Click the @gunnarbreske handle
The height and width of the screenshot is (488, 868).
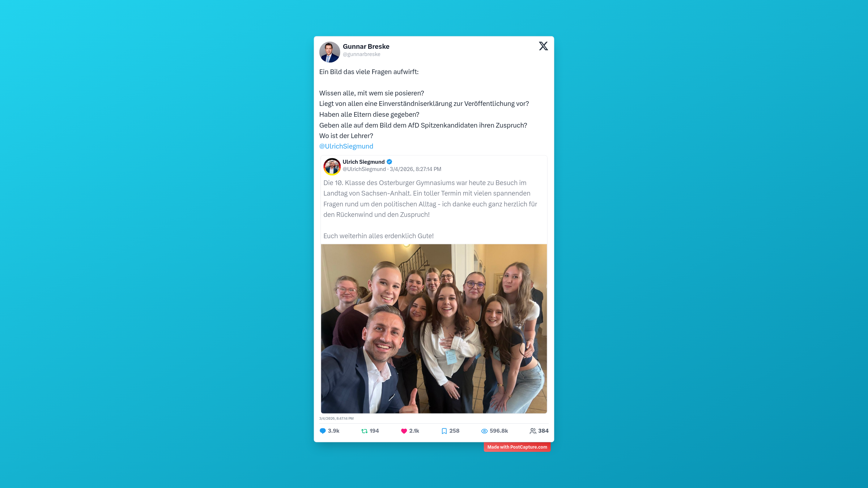click(362, 54)
